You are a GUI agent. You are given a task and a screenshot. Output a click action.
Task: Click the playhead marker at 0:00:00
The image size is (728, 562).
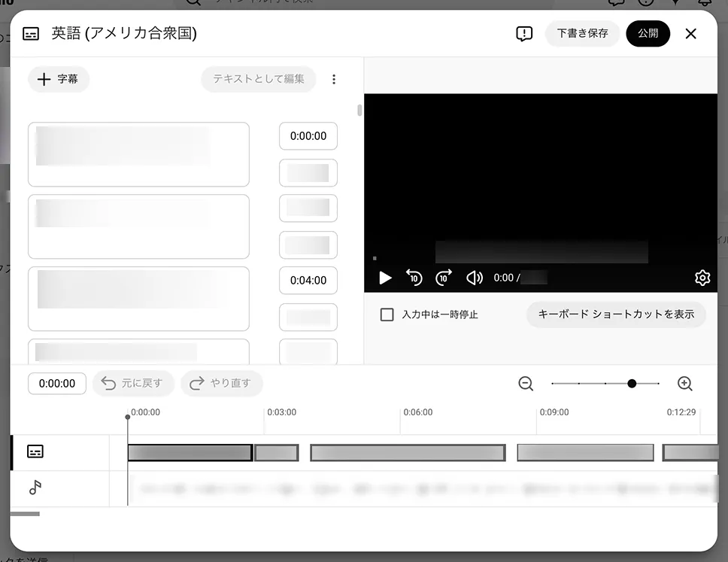tap(128, 417)
